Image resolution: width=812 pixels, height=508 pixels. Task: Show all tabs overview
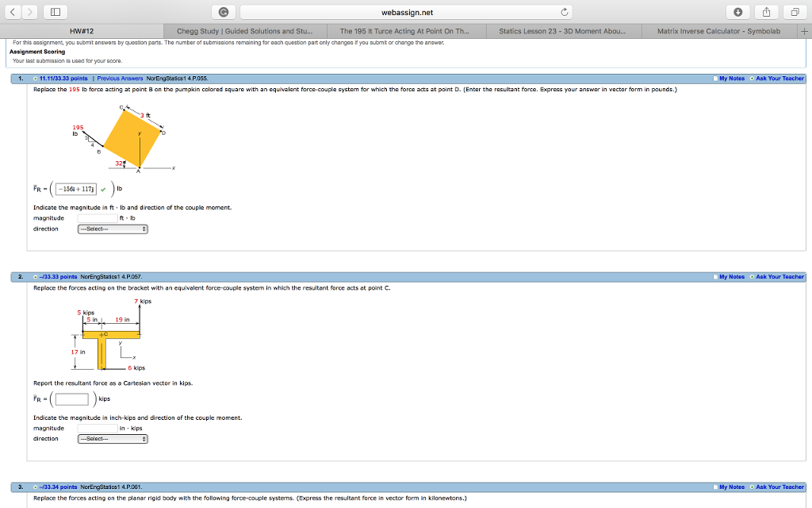pyautogui.click(x=795, y=12)
